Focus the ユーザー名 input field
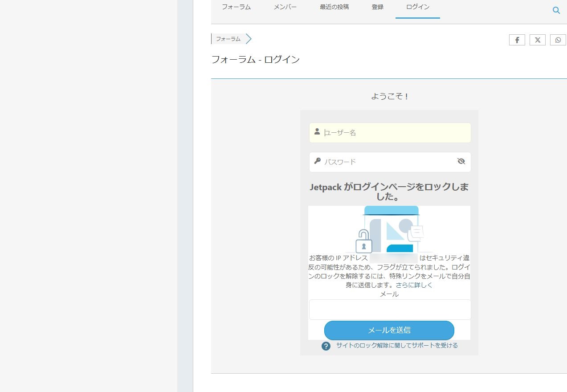Viewport: 567px width, 392px height. (390, 133)
